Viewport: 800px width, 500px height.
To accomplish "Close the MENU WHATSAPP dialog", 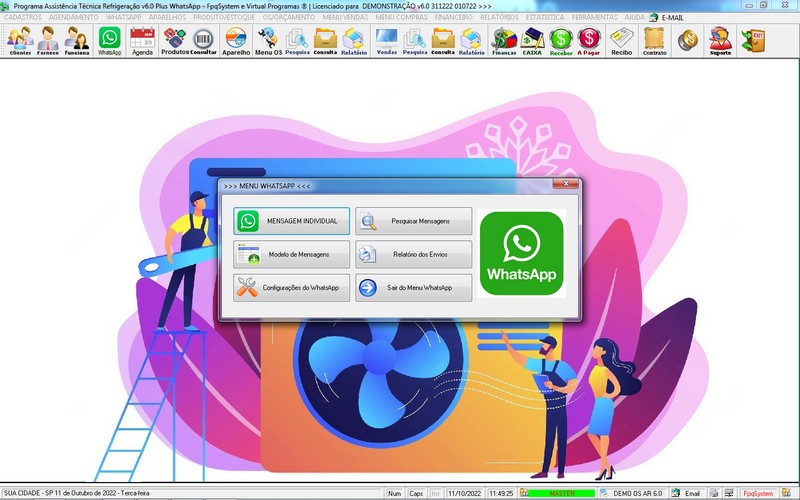I will [x=565, y=184].
